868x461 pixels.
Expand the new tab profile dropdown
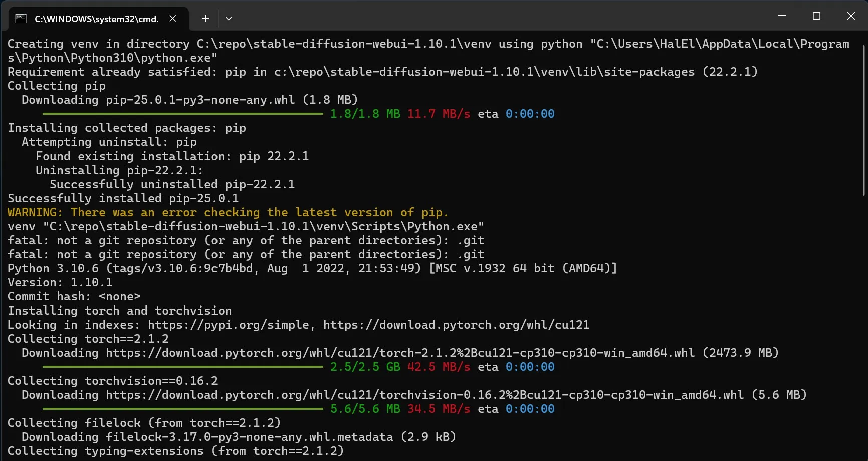(x=229, y=19)
